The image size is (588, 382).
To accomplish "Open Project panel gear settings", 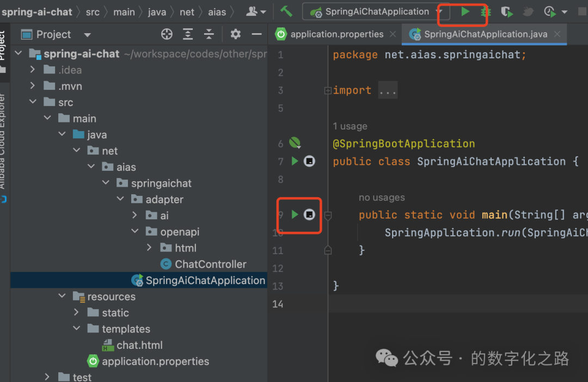I will (236, 34).
